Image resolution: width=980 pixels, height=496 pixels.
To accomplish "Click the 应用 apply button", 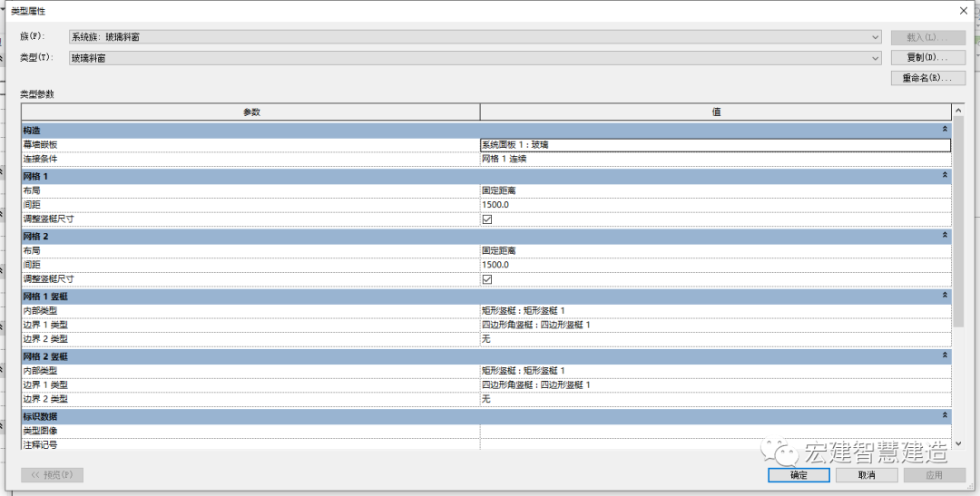I will point(935,475).
